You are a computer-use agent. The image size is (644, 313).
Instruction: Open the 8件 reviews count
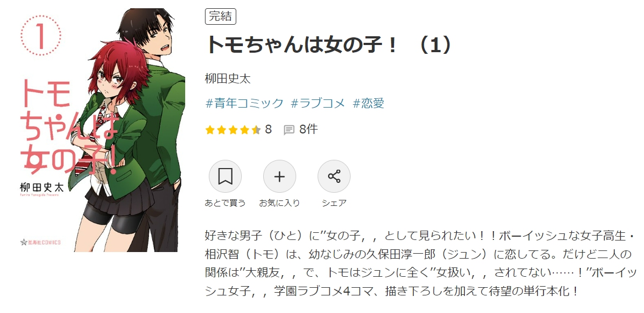coord(308,129)
